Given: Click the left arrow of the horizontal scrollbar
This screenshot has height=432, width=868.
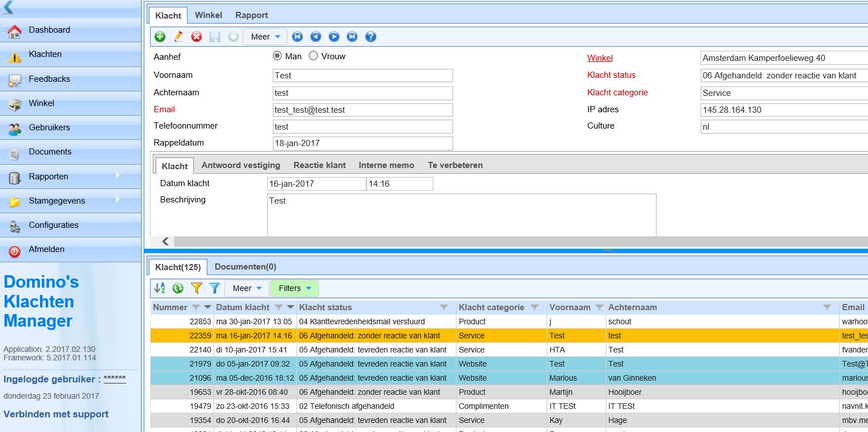Looking at the screenshot, I should tap(165, 241).
